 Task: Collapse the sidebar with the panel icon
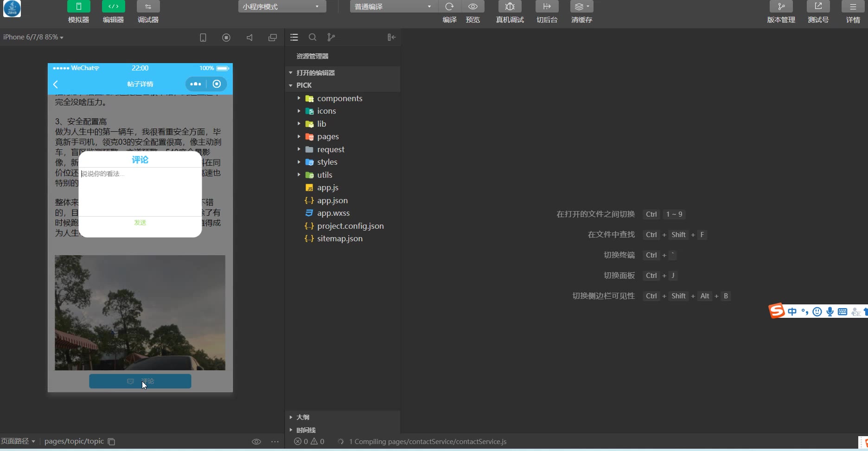click(392, 37)
